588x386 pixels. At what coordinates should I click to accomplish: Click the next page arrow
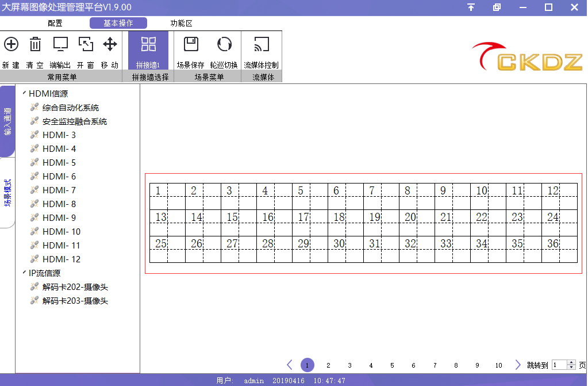pyautogui.click(x=518, y=365)
